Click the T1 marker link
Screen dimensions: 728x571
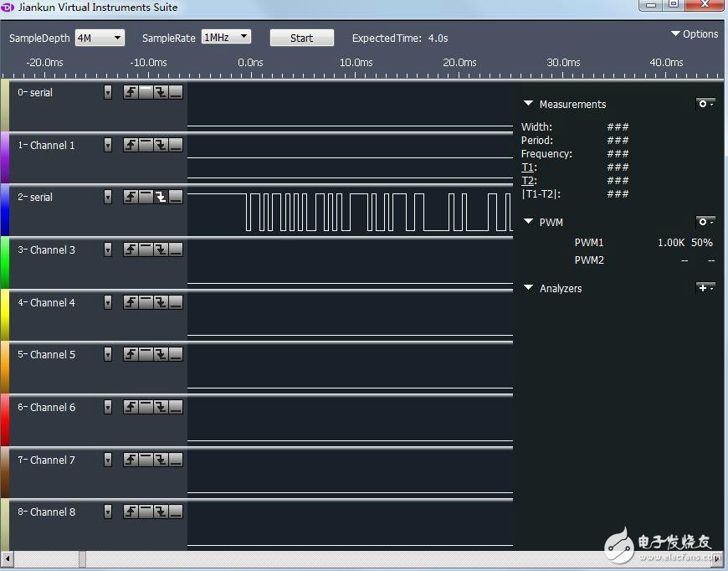(527, 167)
